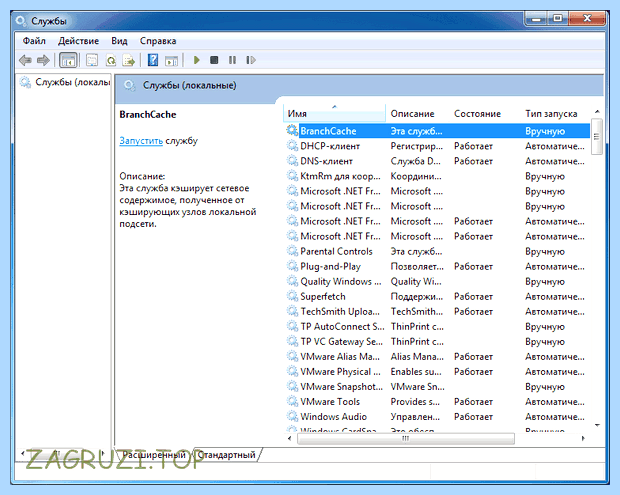
Task: Select the TP AutoConnect S... service
Action: [342, 327]
